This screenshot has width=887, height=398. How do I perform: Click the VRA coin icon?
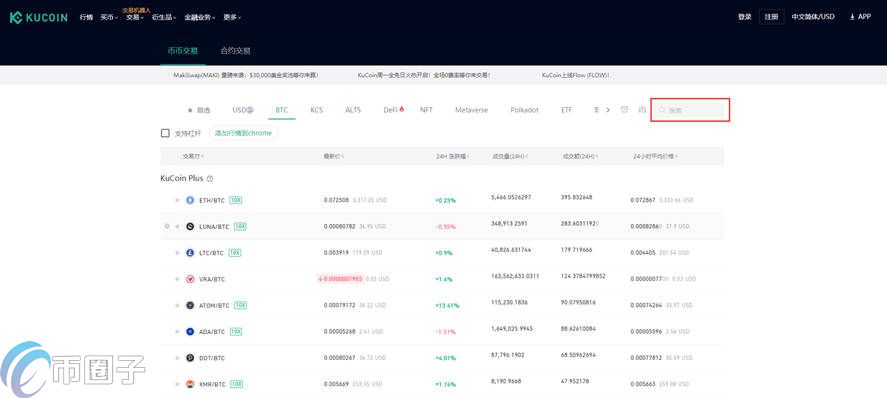190,279
